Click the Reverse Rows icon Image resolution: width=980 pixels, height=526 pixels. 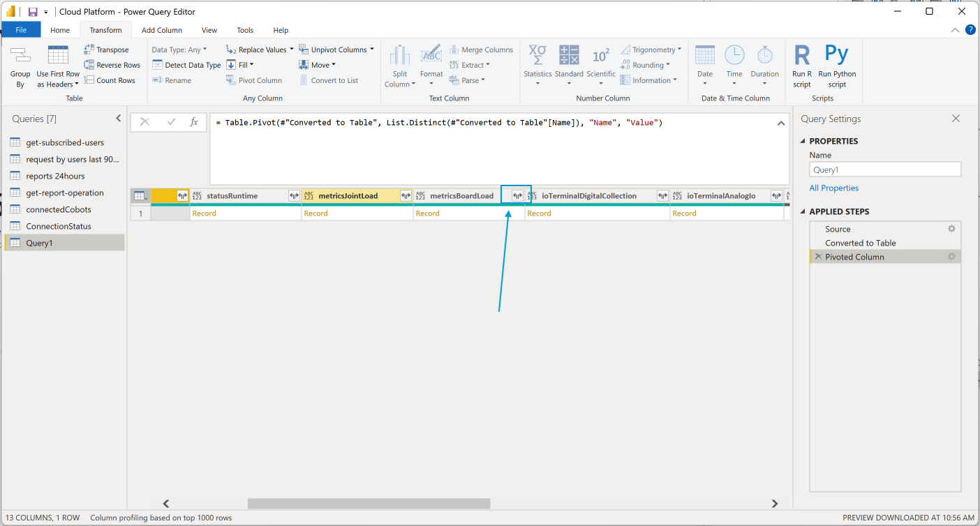pyautogui.click(x=112, y=64)
